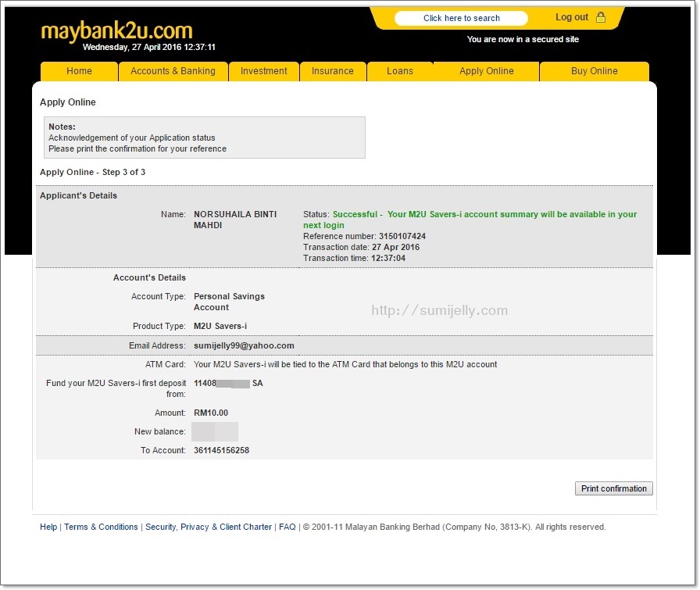Open the FAQ footer link

coord(287,527)
